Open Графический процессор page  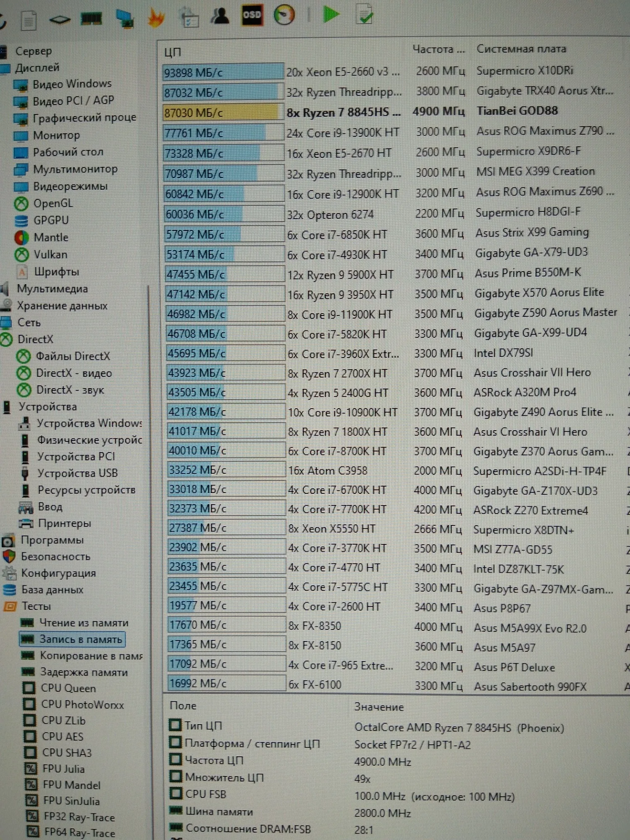[x=84, y=118]
